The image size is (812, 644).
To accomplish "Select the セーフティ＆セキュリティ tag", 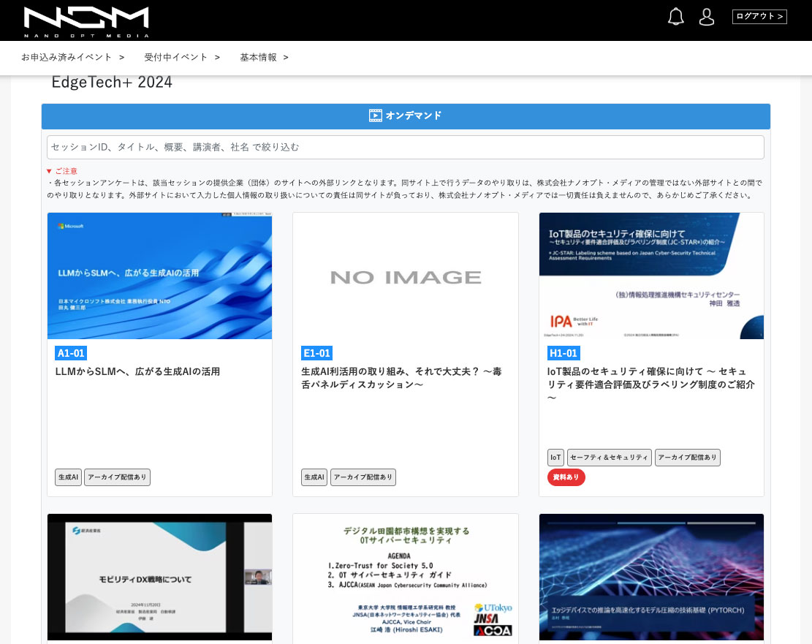I will click(609, 458).
